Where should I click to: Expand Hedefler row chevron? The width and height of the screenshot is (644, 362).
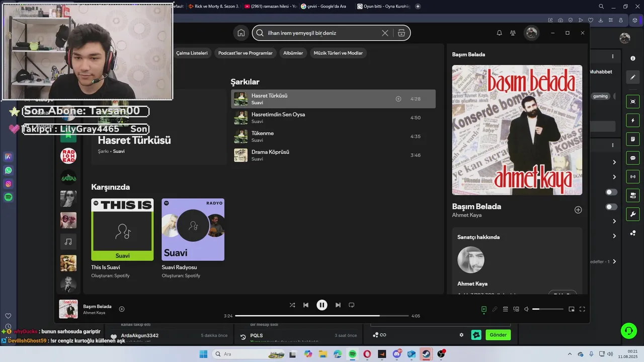point(614,261)
